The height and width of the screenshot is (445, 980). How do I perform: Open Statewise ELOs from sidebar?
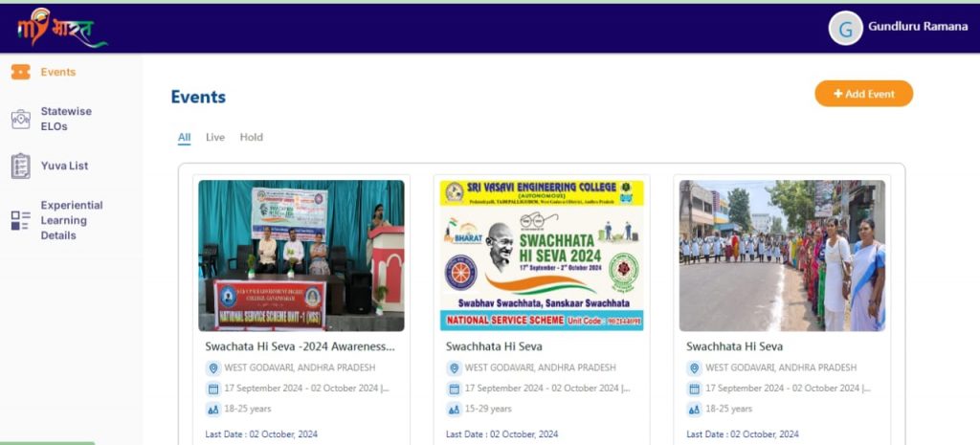(x=66, y=119)
